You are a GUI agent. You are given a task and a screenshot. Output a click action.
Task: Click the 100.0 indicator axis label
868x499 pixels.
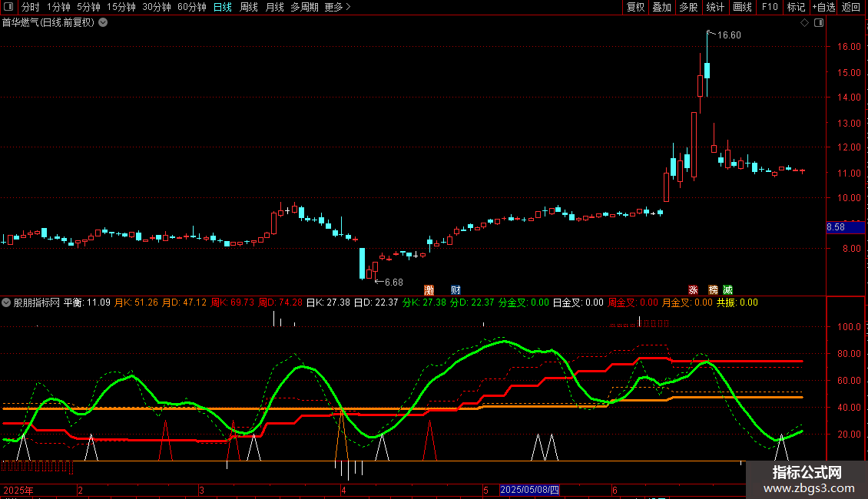click(x=849, y=327)
